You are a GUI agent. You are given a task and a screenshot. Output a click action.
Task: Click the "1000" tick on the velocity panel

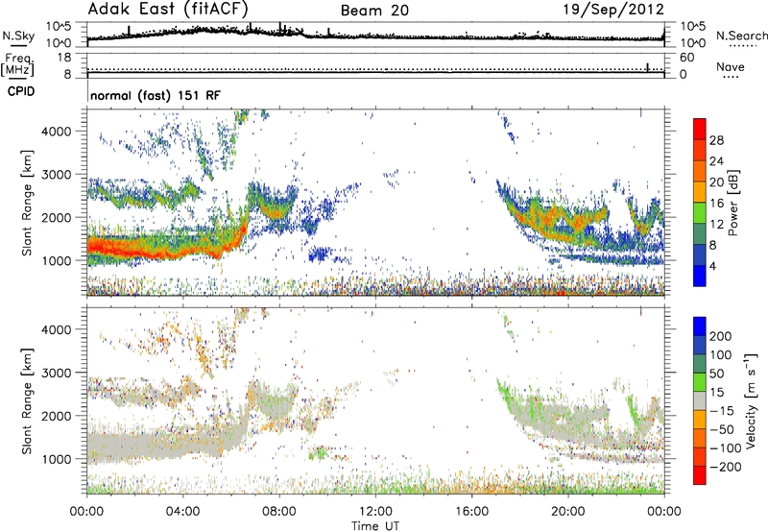(x=57, y=459)
